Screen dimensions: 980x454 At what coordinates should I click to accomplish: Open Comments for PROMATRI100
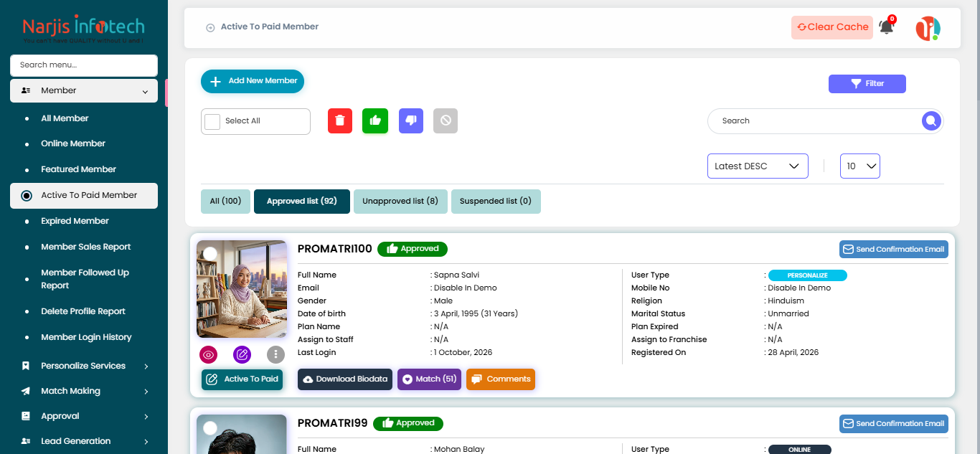[501, 379]
